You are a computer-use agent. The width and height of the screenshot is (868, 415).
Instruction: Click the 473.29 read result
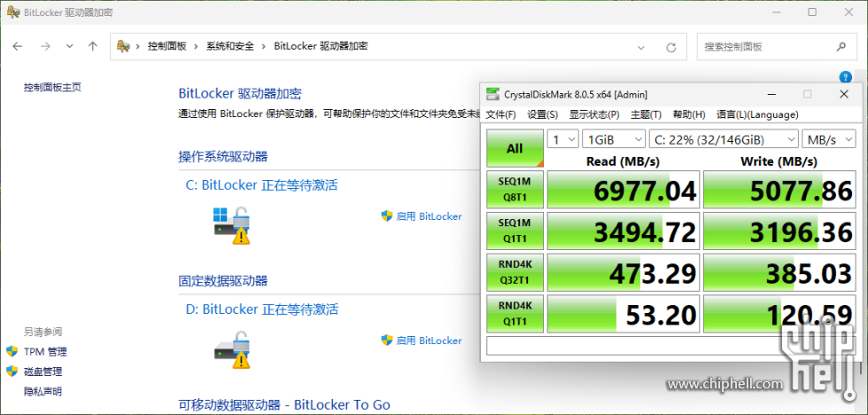click(x=624, y=272)
